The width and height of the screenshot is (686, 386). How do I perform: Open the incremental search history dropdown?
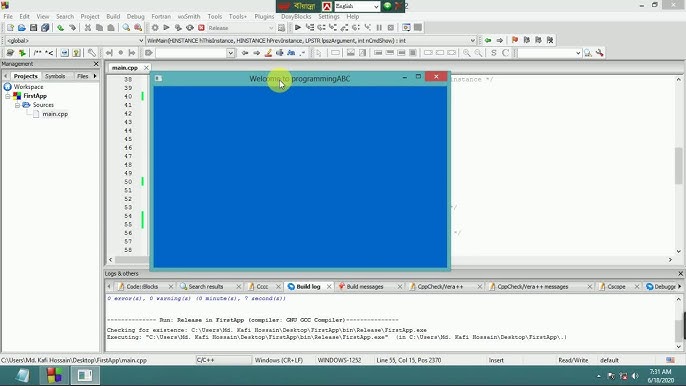coord(231,53)
